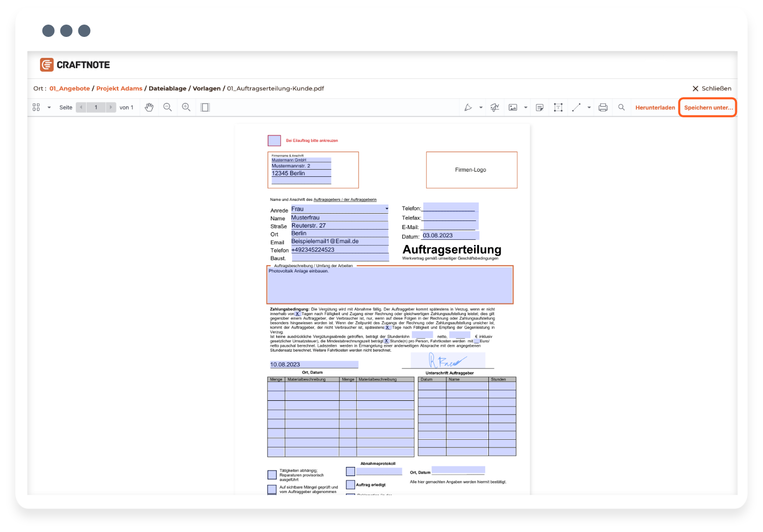This screenshot has height=532, width=763.
Task: Select the text box tool
Action: [558, 107]
